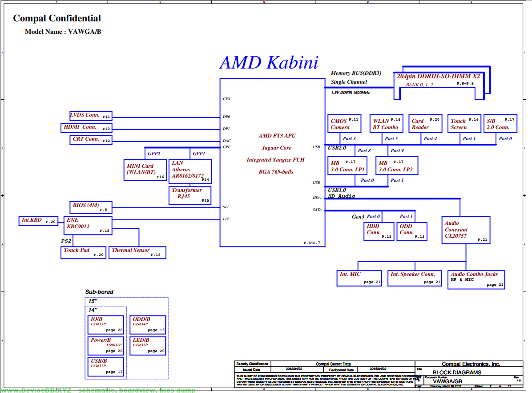Select the ENE KBC9012 block
The width and height of the screenshot is (532, 393).
pyautogui.click(x=88, y=226)
